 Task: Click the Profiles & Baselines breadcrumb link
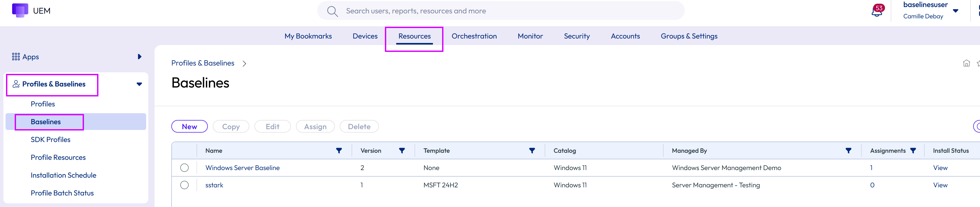coord(203,63)
